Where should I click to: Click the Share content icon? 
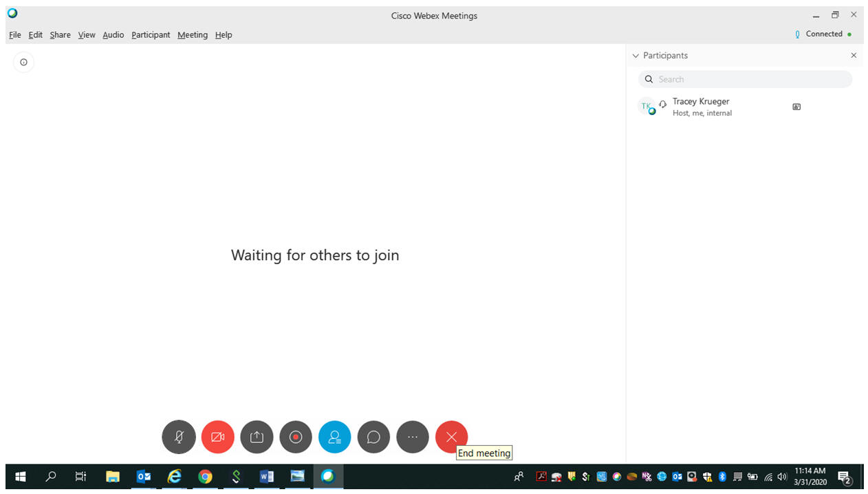click(257, 437)
